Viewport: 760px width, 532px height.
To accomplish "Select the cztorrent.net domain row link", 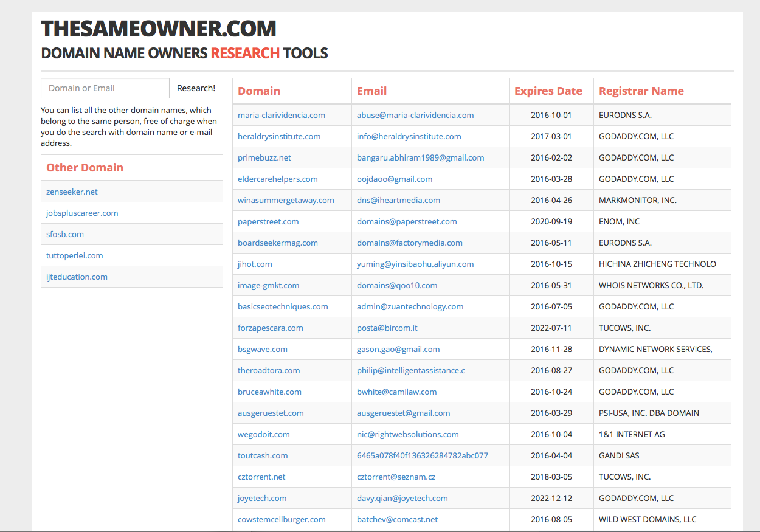I will pyautogui.click(x=261, y=476).
